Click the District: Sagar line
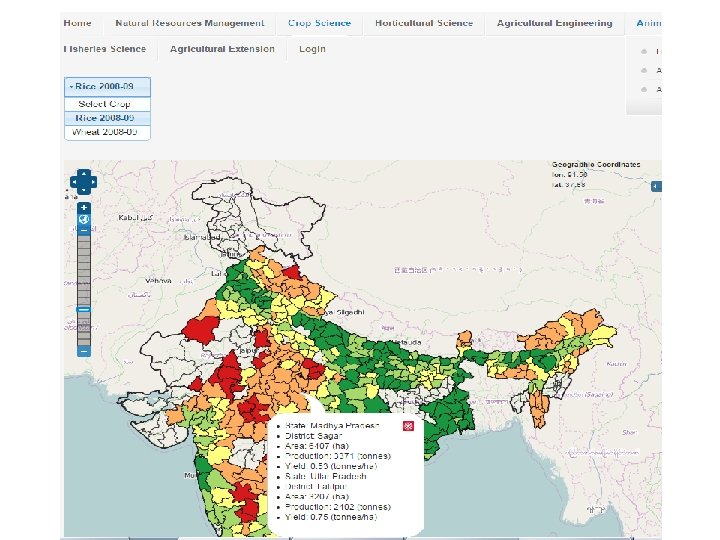 (314, 436)
